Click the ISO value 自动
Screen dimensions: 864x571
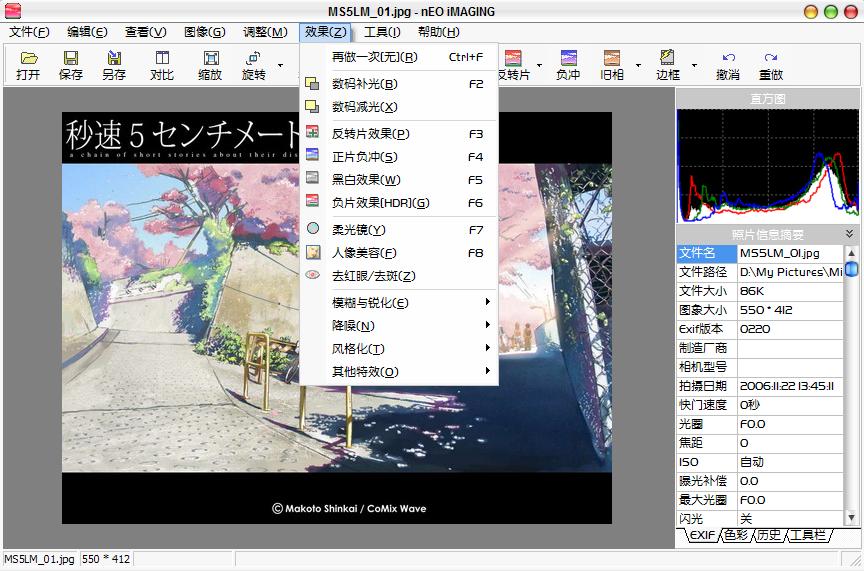tap(791, 462)
